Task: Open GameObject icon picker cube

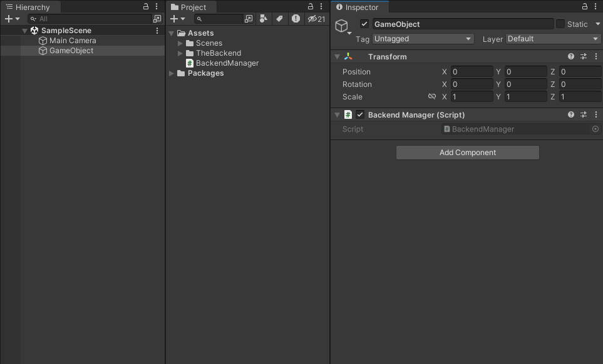Action: click(x=343, y=26)
